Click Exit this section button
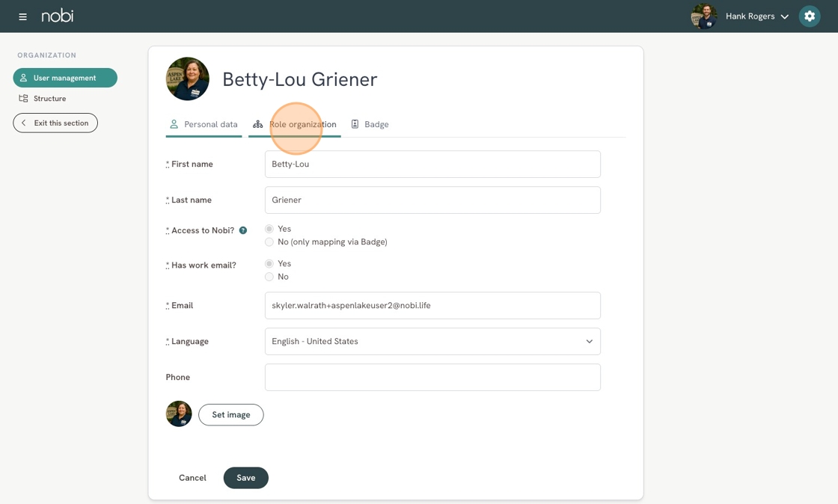The image size is (838, 504). 55,123
